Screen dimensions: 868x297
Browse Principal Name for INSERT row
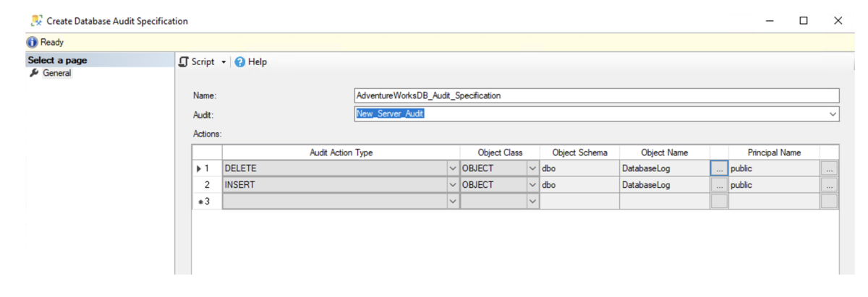pos(829,185)
